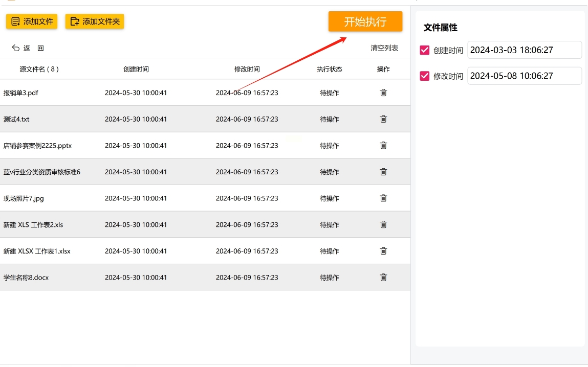
Task: Delete 现场照片7.jpg using its trash icon
Action: pos(383,198)
